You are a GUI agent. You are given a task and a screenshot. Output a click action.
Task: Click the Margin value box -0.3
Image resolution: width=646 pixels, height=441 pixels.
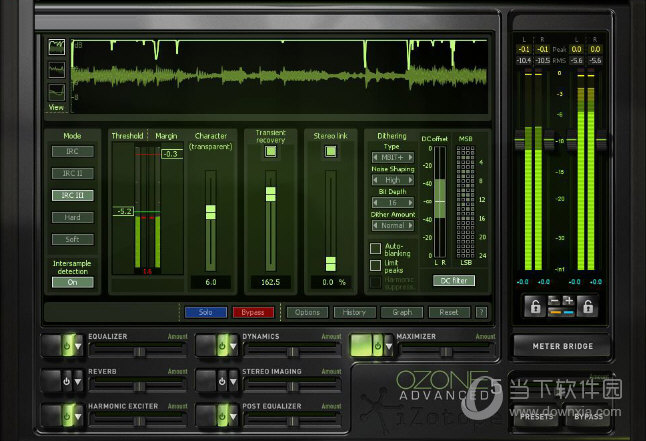(171, 154)
